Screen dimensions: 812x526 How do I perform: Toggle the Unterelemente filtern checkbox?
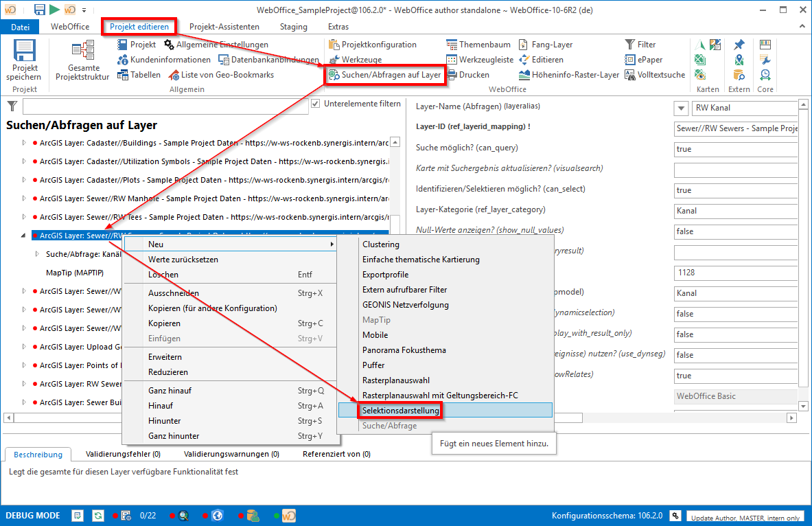click(x=316, y=104)
